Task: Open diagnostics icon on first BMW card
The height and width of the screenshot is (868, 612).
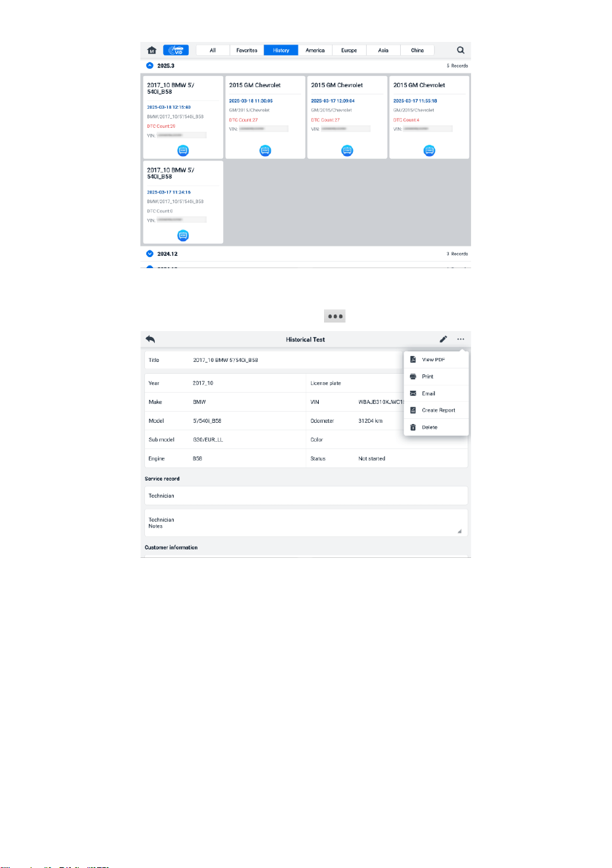Action: tap(183, 151)
